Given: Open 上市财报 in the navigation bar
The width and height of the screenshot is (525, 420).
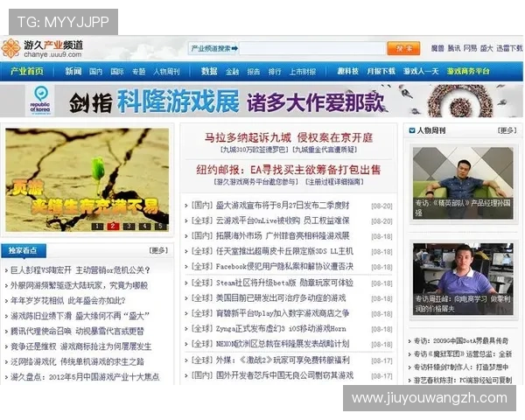Looking at the screenshot, I should pos(303,72).
